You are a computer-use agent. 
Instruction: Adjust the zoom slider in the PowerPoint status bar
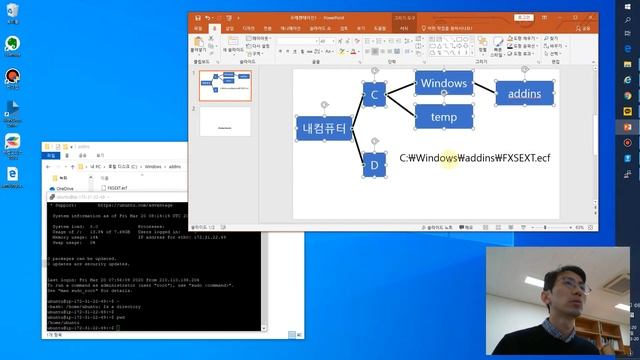(545, 227)
